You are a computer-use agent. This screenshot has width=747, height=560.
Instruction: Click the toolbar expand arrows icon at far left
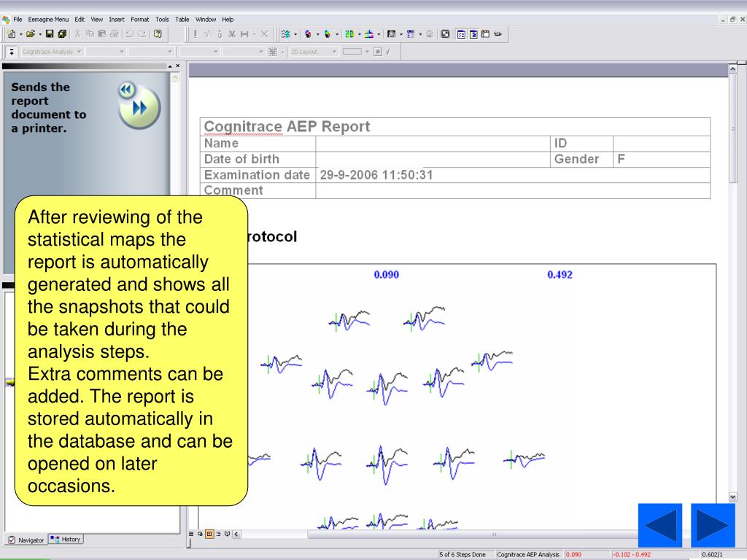12,52
